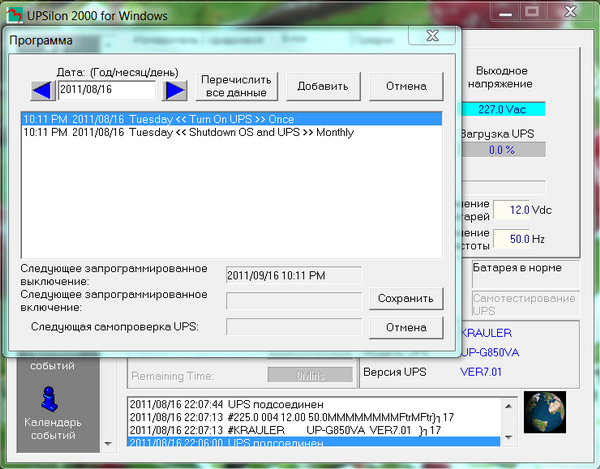Screen dimensions: 600x469
Task: Click output voltage value 227.0 Vac
Action: tap(502, 109)
